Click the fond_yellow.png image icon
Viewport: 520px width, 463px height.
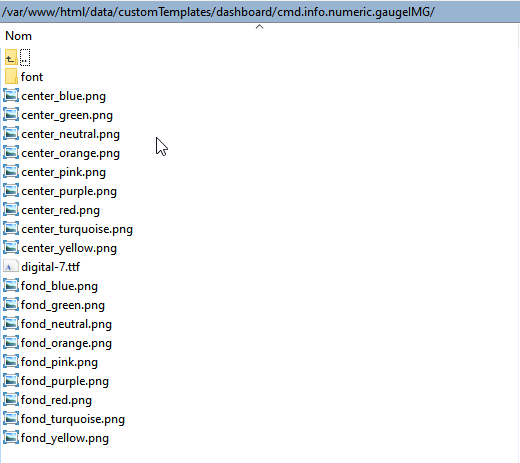[11, 438]
